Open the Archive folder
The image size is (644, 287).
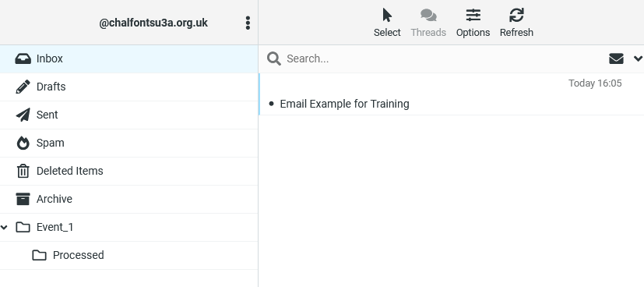[x=129, y=199]
